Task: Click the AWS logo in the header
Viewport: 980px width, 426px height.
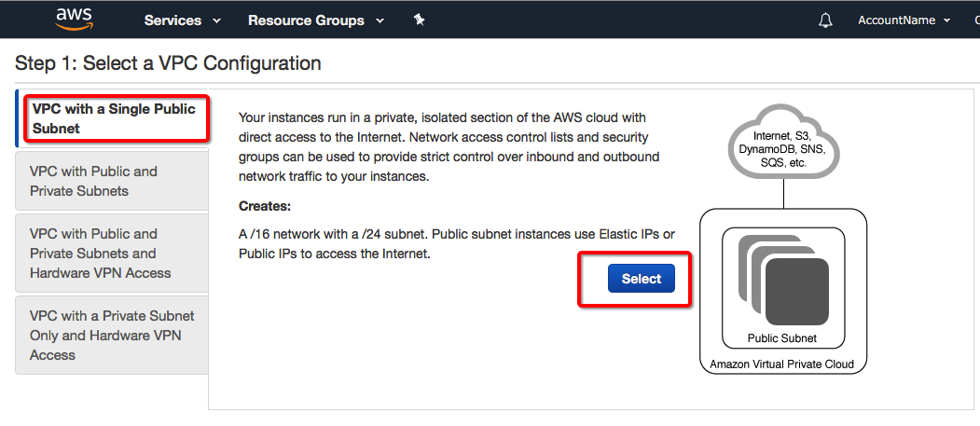Action: point(73,19)
